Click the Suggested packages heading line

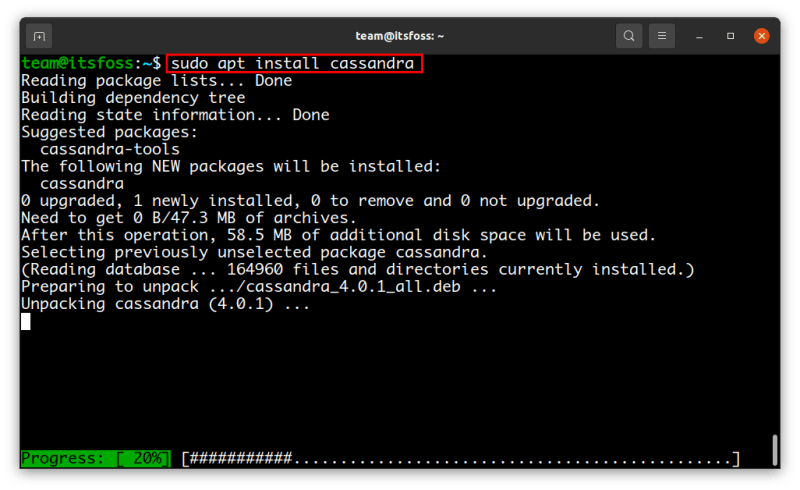(x=110, y=132)
